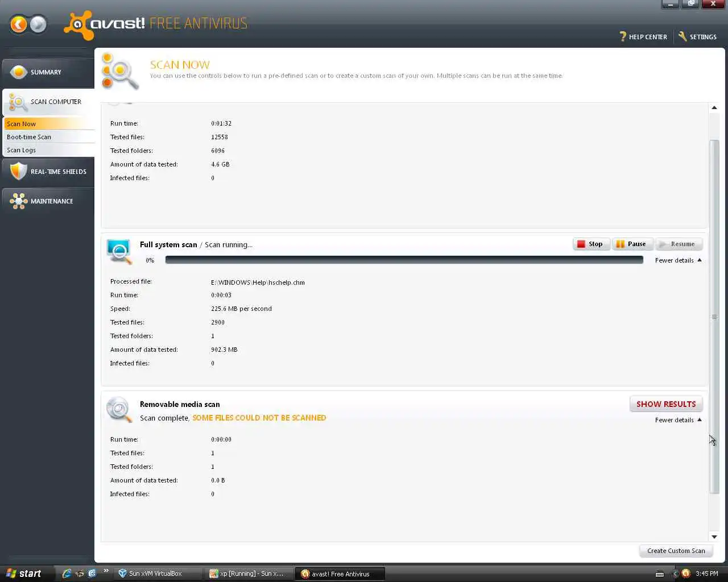The width and height of the screenshot is (728, 582).
Task: Click the Create Custom Scan button
Action: (x=676, y=551)
